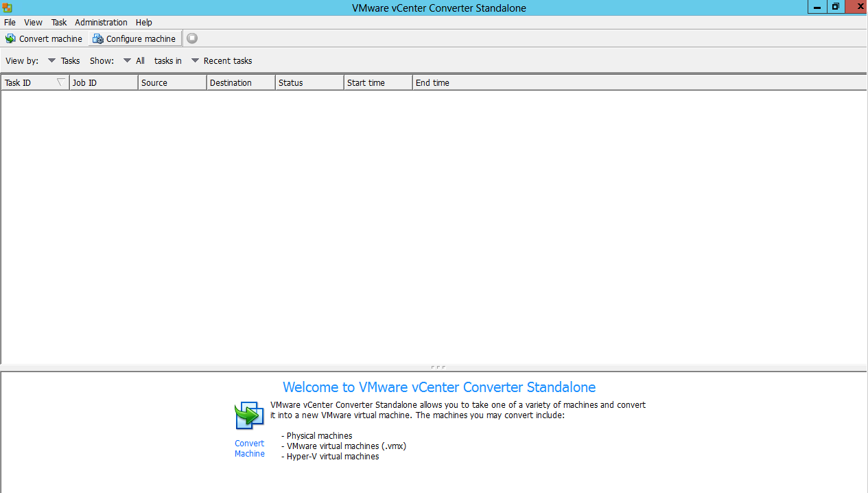The width and height of the screenshot is (868, 493).
Task: Click the large Convert Machine welcome icon
Action: point(249,416)
